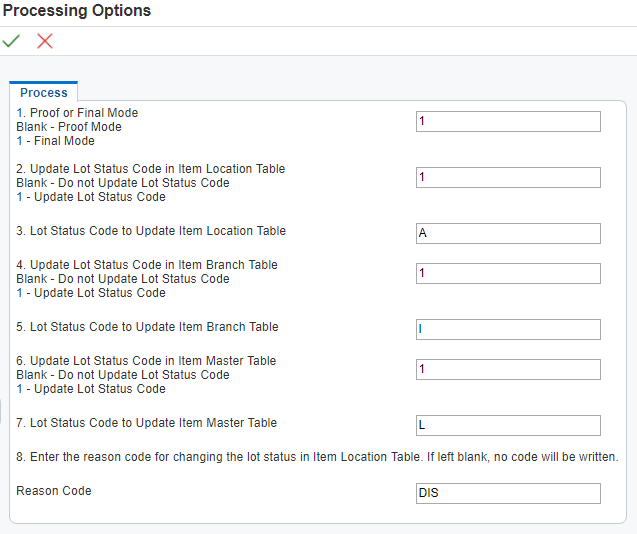Screen dimensions: 637x534
Task: Click the Update Item Master Table flag field
Action: point(508,370)
